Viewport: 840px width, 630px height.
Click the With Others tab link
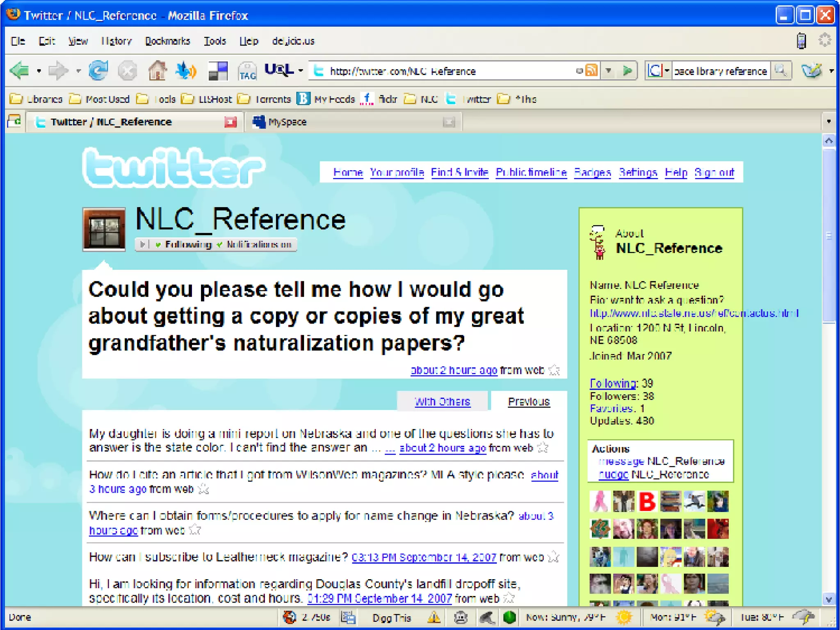[x=442, y=402]
